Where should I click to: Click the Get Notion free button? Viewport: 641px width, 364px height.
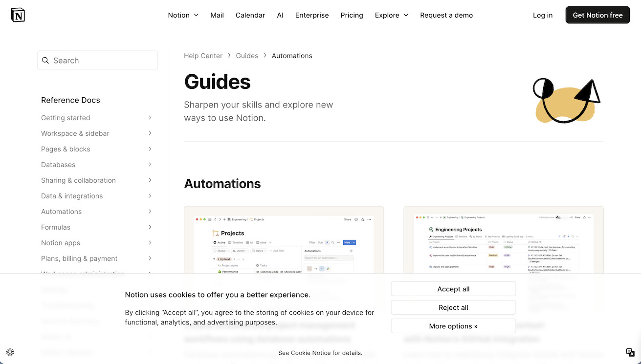click(x=597, y=15)
